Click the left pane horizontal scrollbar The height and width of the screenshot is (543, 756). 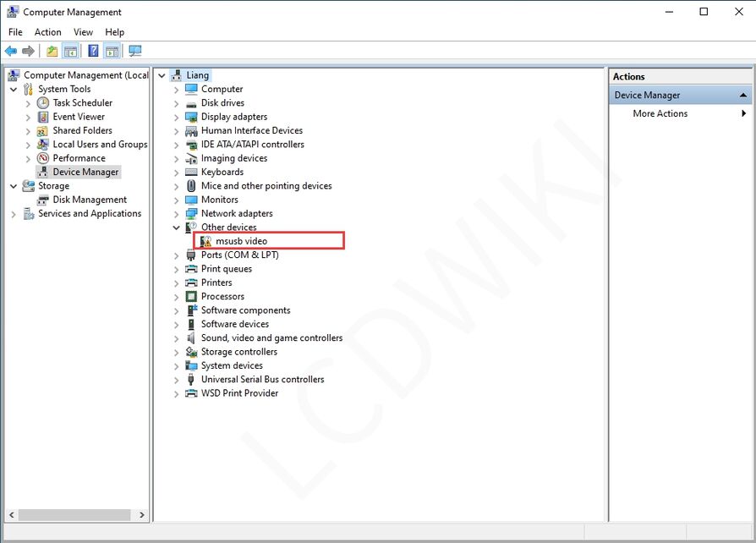coord(74,514)
